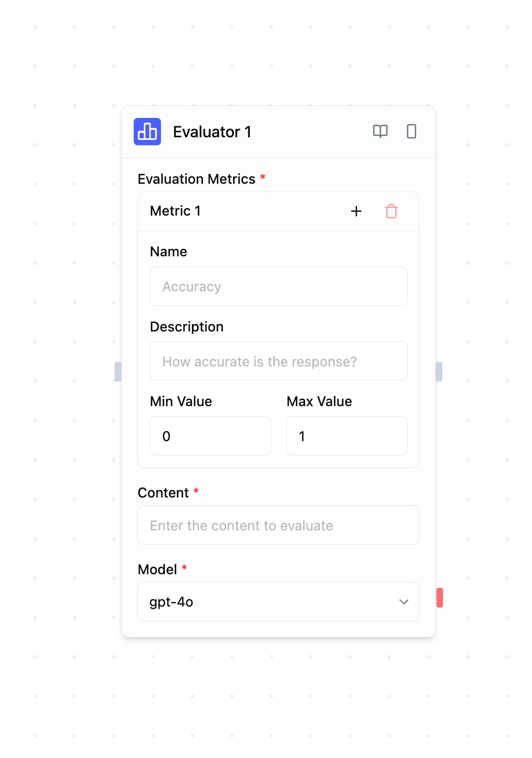
Task: Select the Max Value field showing 1
Action: (346, 435)
